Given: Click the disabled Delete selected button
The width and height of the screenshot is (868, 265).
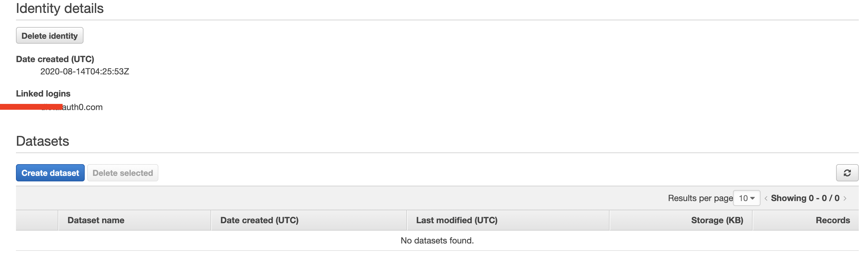Looking at the screenshot, I should tap(123, 172).
